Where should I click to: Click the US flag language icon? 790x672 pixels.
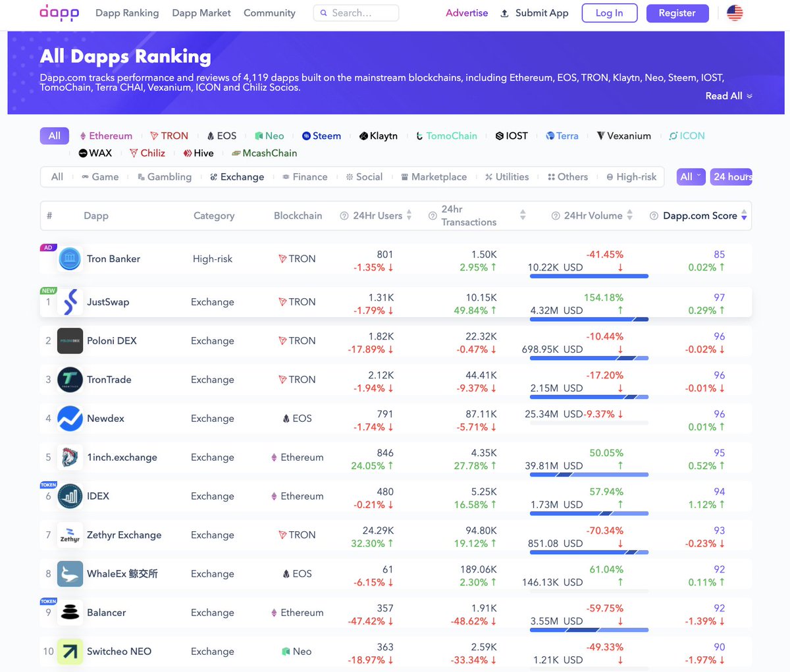click(735, 13)
